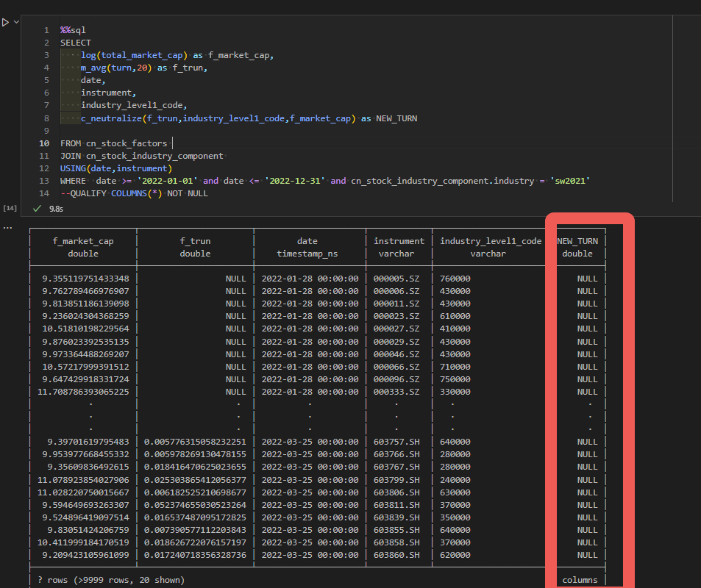Viewport: 701px width, 588px height.
Task: Click the execution count [14] label
Action: (10, 209)
